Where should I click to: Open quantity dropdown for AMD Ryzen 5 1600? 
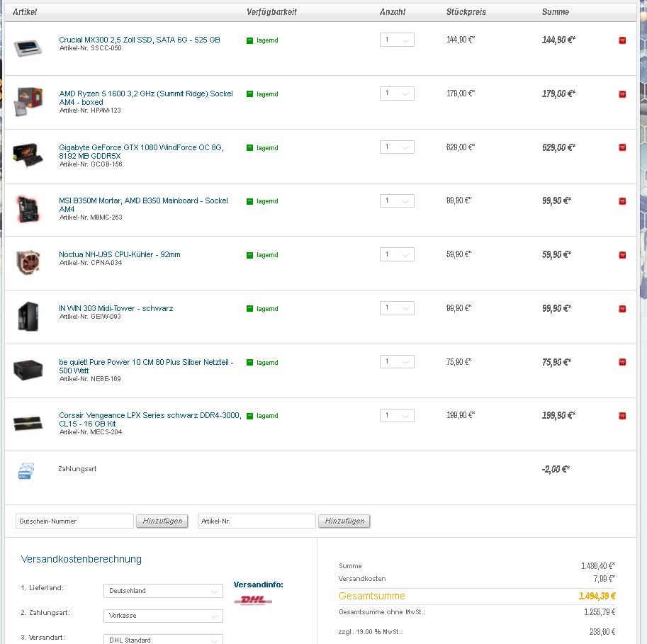(x=397, y=94)
